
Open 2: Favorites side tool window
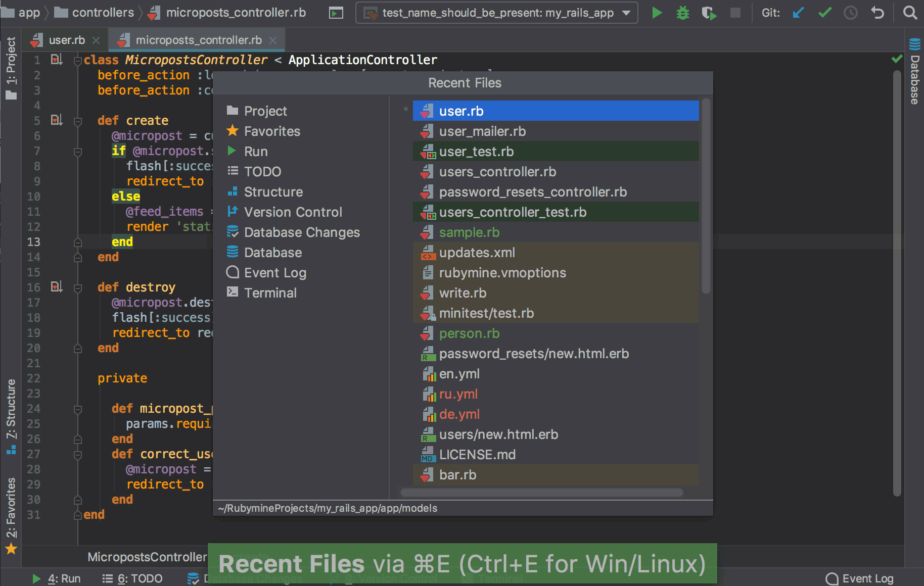(x=11, y=515)
